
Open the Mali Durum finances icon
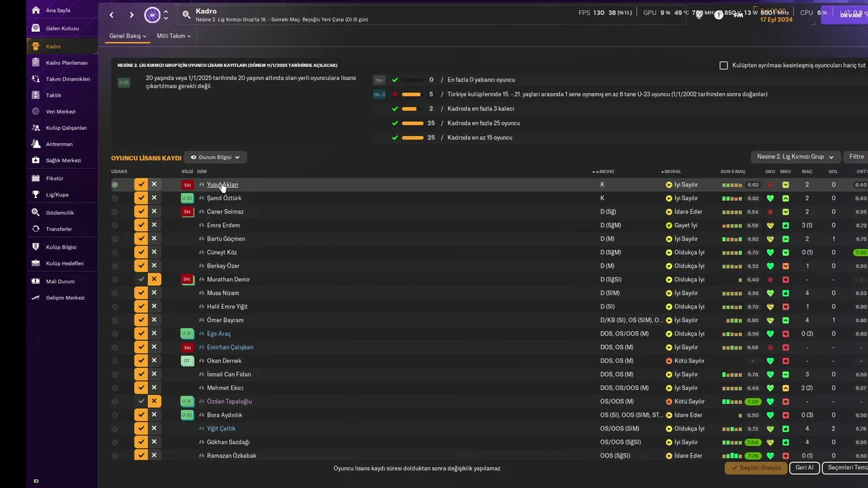point(35,281)
